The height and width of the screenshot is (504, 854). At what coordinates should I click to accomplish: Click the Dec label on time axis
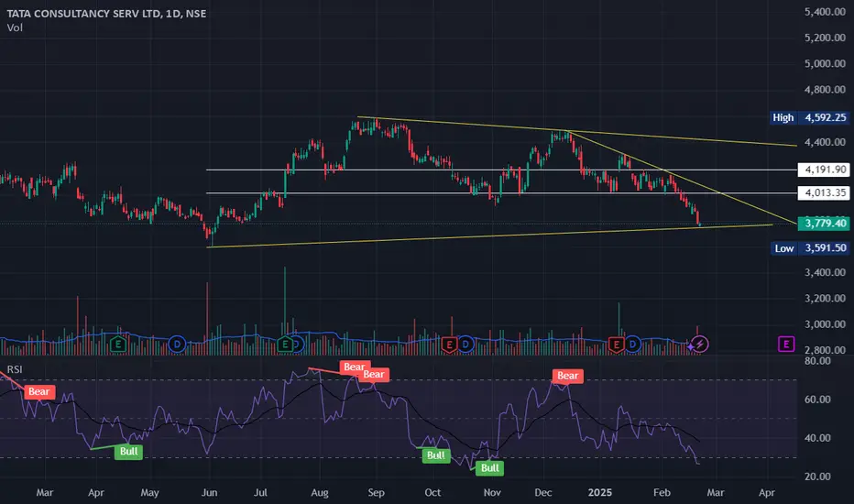(x=543, y=493)
